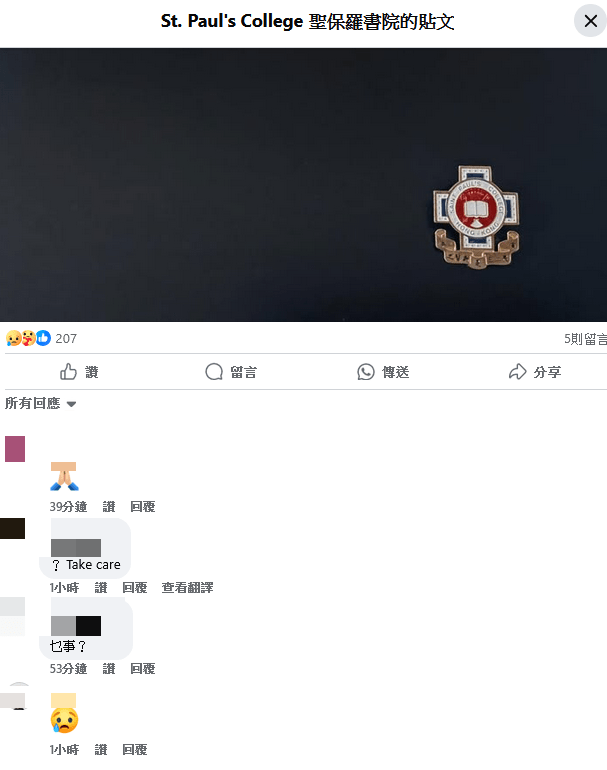Like the Take care comment

101,588
